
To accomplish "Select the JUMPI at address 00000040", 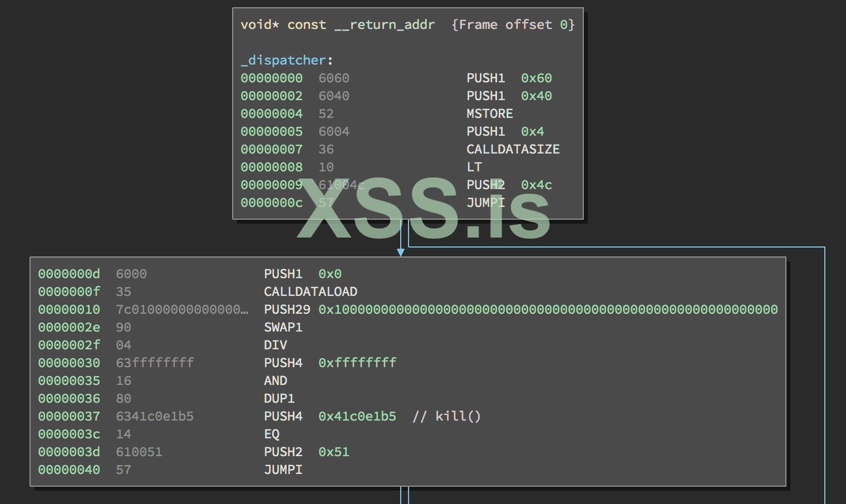I will click(283, 470).
